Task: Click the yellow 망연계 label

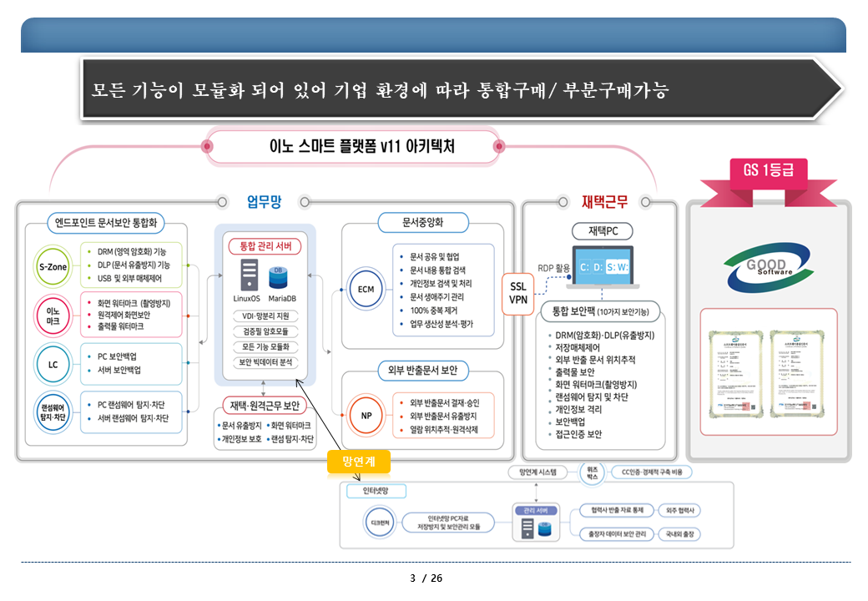Action: click(357, 460)
